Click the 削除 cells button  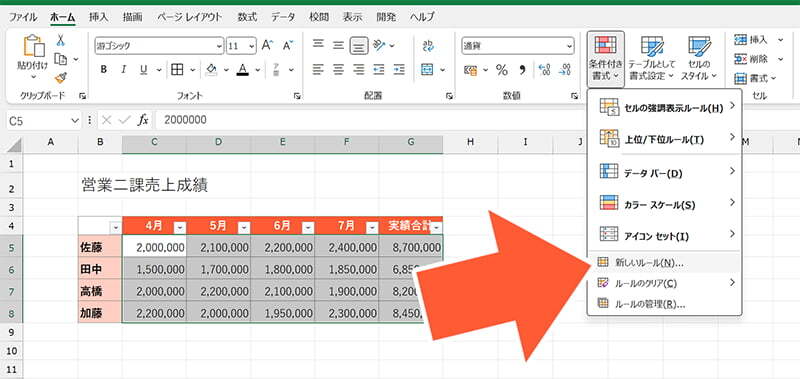(758, 59)
